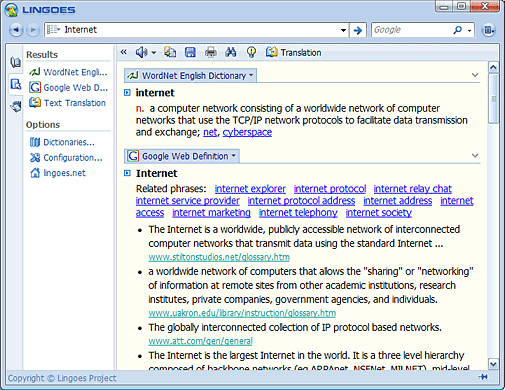Open the appendix sidebar tab icon

[15, 107]
